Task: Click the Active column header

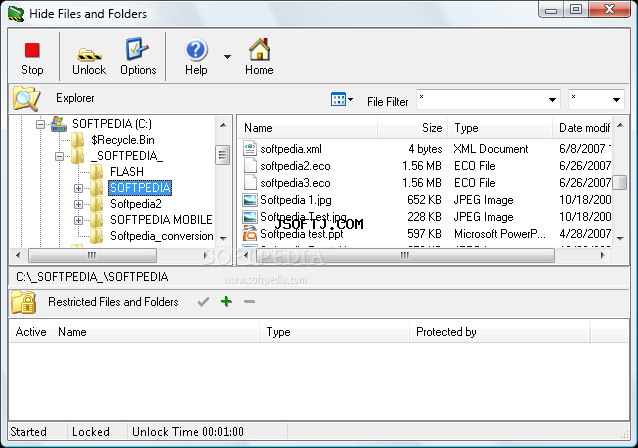Action: click(x=31, y=332)
